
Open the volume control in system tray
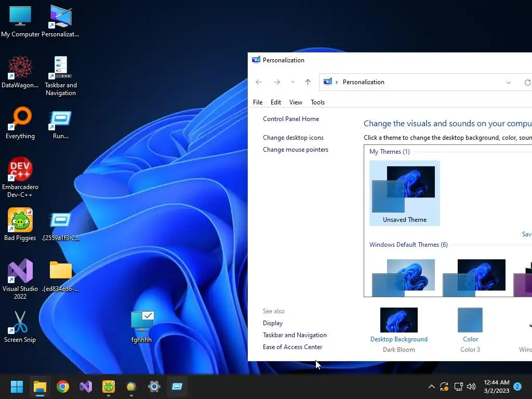(471, 387)
